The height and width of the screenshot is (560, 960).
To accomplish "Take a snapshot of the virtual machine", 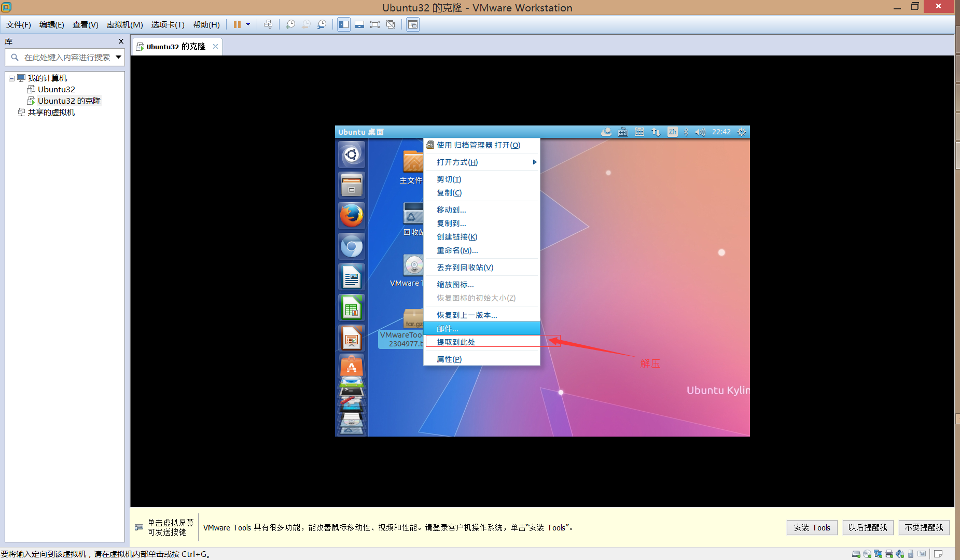I will 290,24.
